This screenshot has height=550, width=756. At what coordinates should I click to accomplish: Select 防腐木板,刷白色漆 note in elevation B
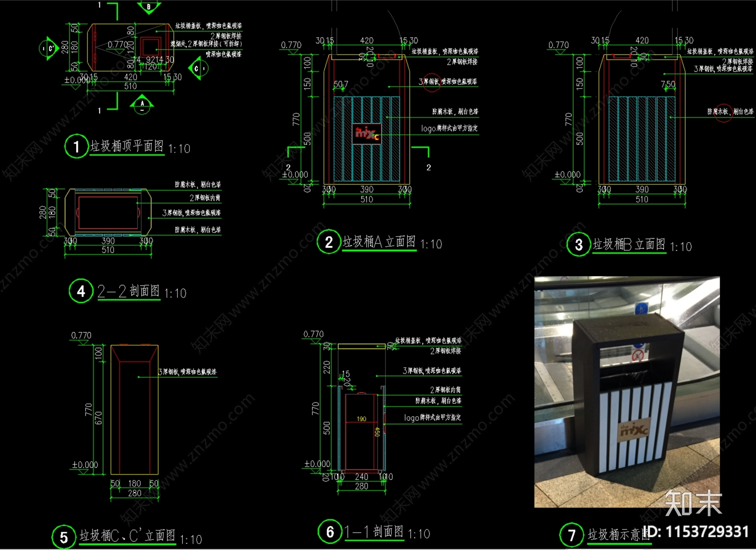730,111
